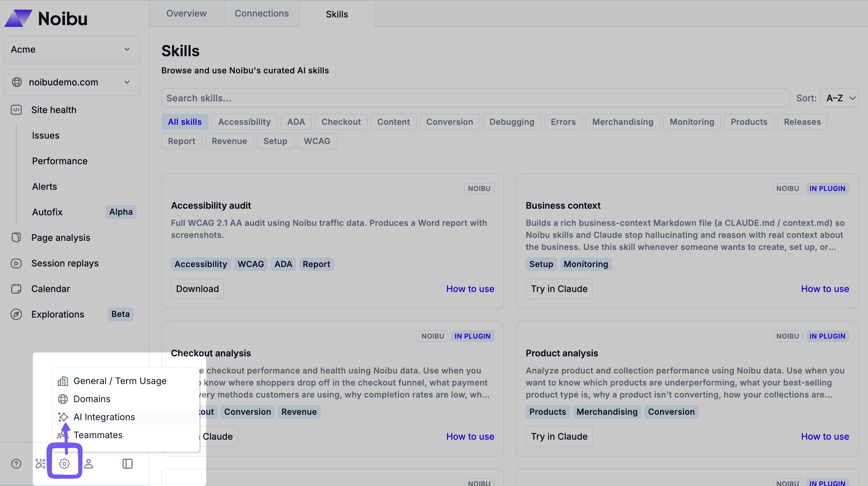Click the Session replays play icon
Viewport: 868px width, 486px height.
coord(16,263)
